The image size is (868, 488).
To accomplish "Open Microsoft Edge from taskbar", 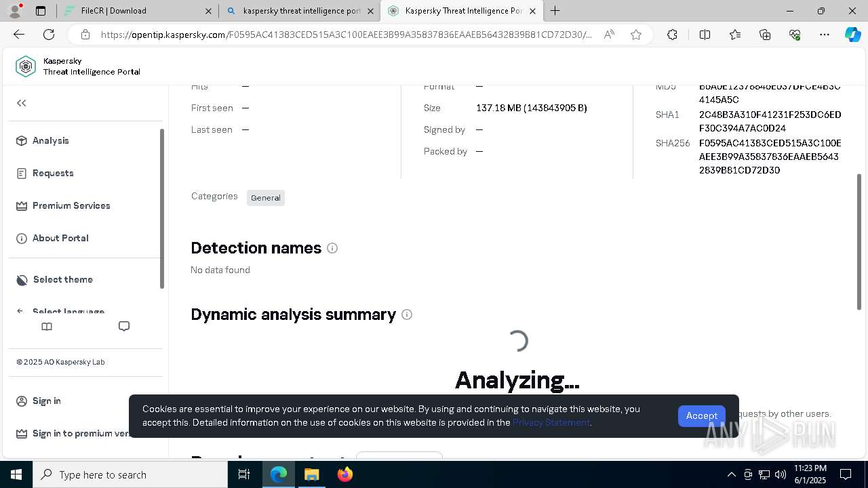I will coord(279,474).
